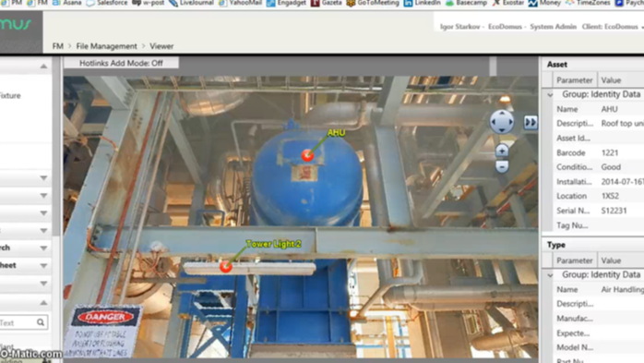
Task: Collapse the top sidebar panel with up arrow
Action: point(43,67)
